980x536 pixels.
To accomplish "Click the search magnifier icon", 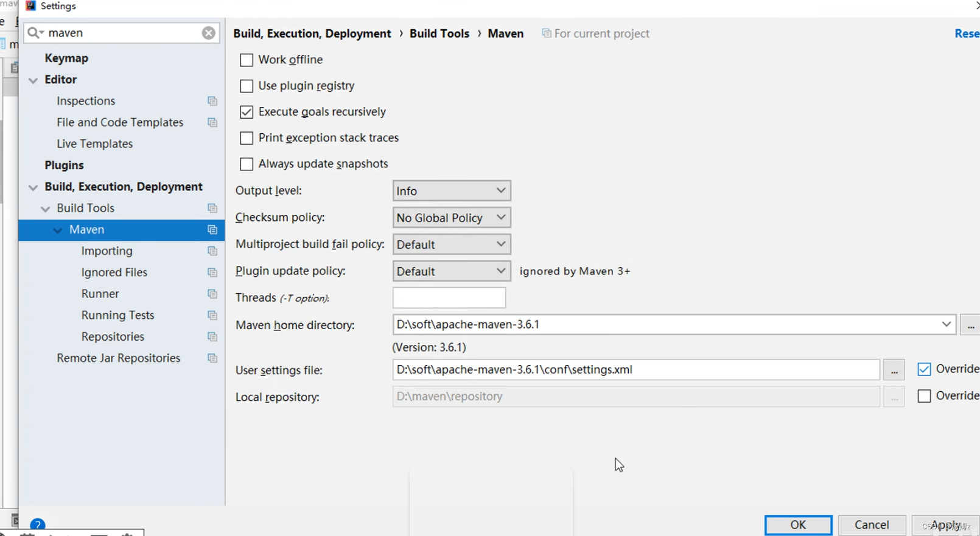I will coord(35,33).
